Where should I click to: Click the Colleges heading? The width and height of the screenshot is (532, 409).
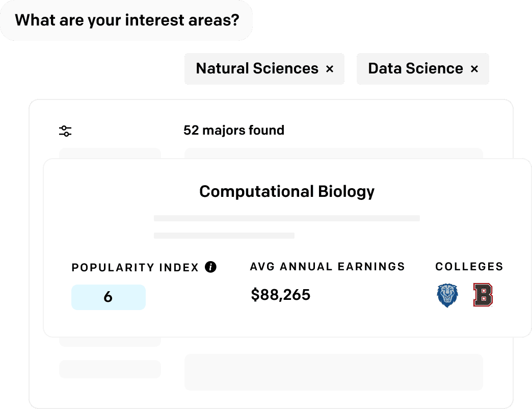point(469,267)
